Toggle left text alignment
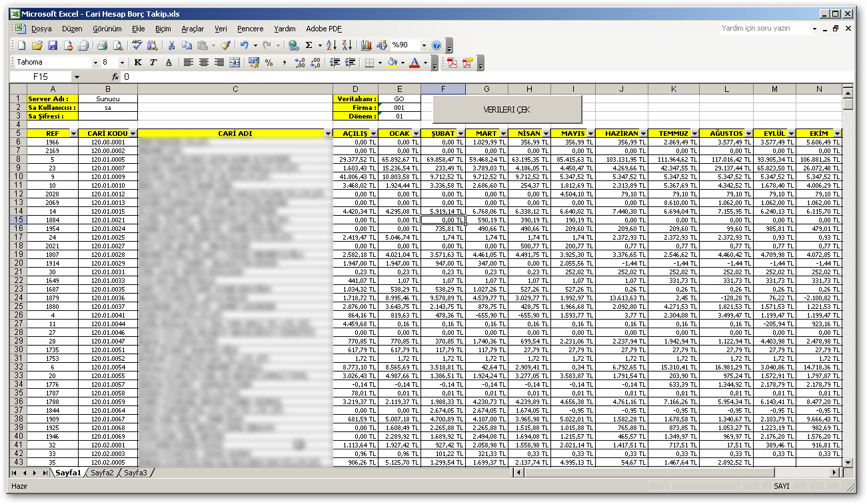This screenshot has height=504, width=867. click(x=189, y=63)
